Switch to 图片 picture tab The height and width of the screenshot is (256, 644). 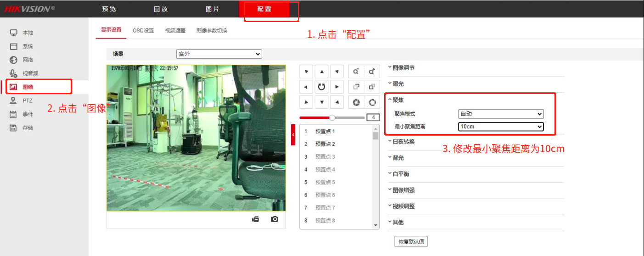(x=213, y=9)
